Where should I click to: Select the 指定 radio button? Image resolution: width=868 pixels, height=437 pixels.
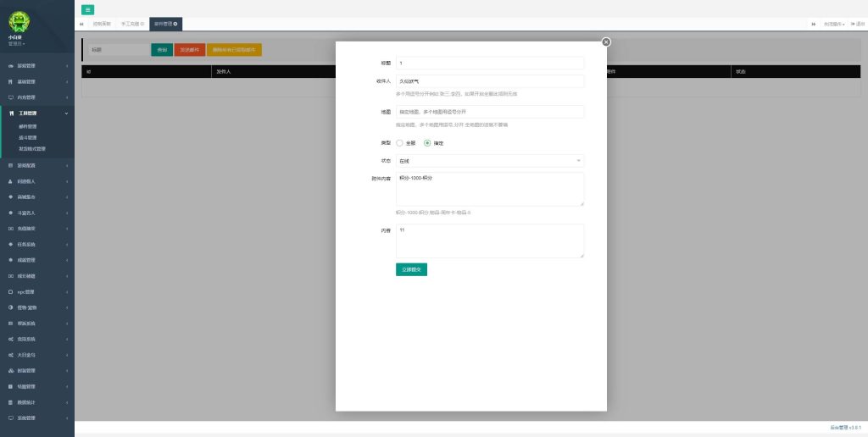click(x=427, y=143)
